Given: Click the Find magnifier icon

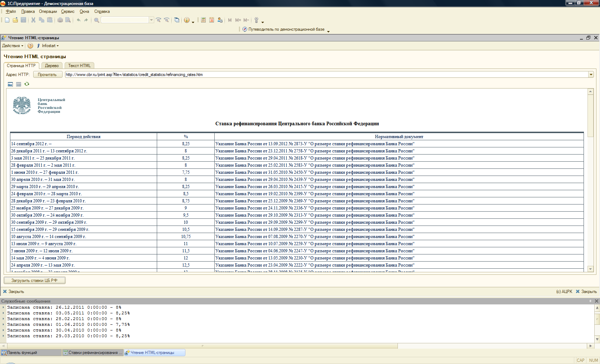Looking at the screenshot, I should pyautogui.click(x=96, y=20).
